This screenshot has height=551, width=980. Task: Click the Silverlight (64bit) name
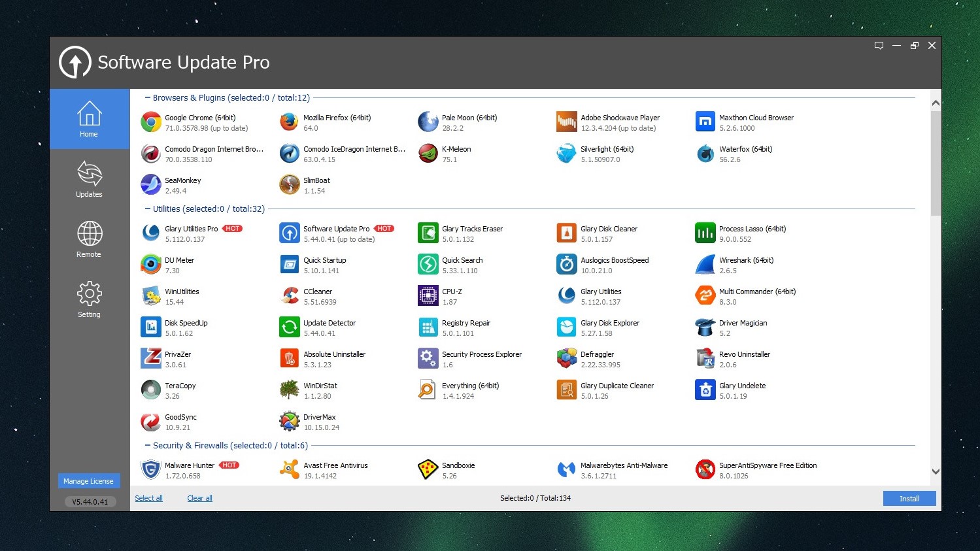tap(607, 149)
